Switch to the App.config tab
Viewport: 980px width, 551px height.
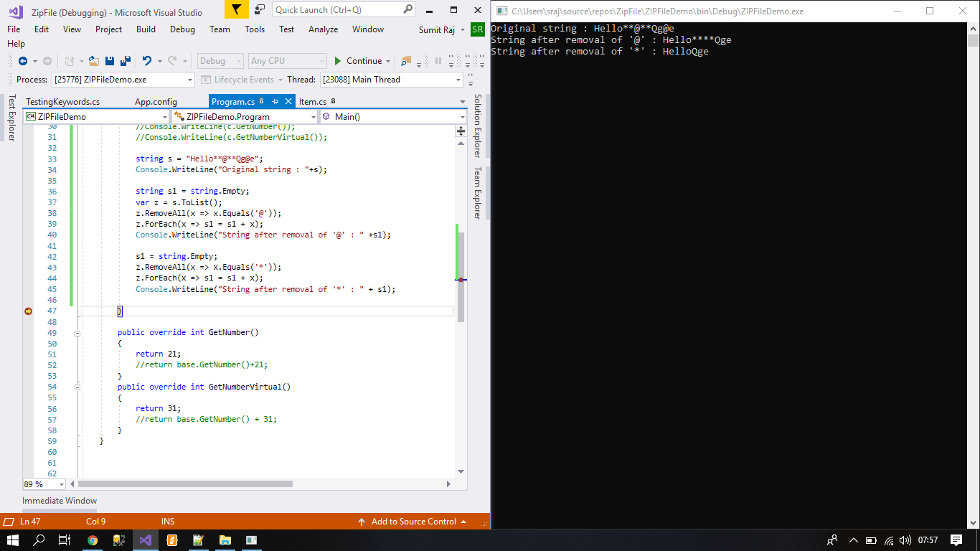pos(156,102)
